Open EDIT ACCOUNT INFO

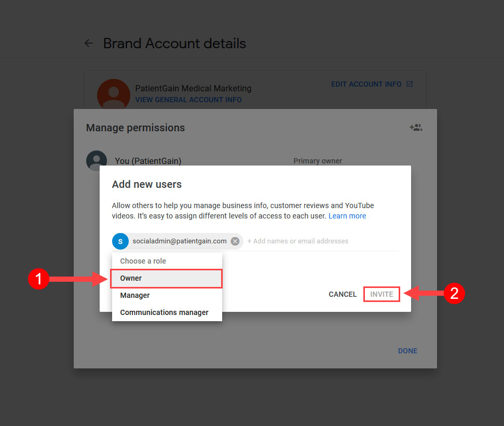point(367,84)
